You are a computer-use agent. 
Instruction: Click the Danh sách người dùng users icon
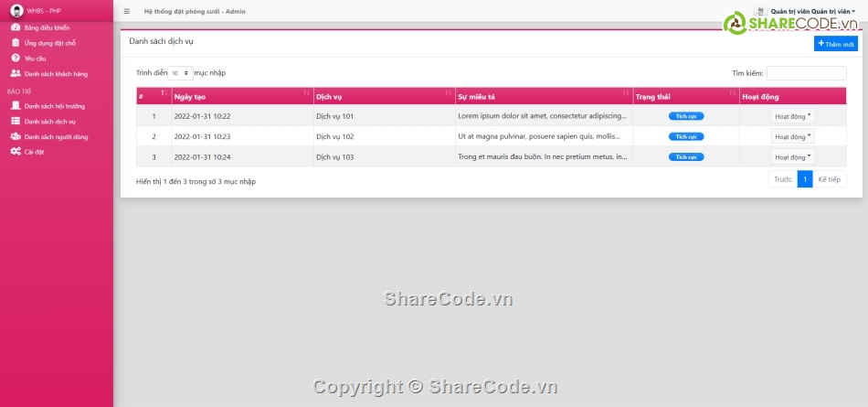16,136
